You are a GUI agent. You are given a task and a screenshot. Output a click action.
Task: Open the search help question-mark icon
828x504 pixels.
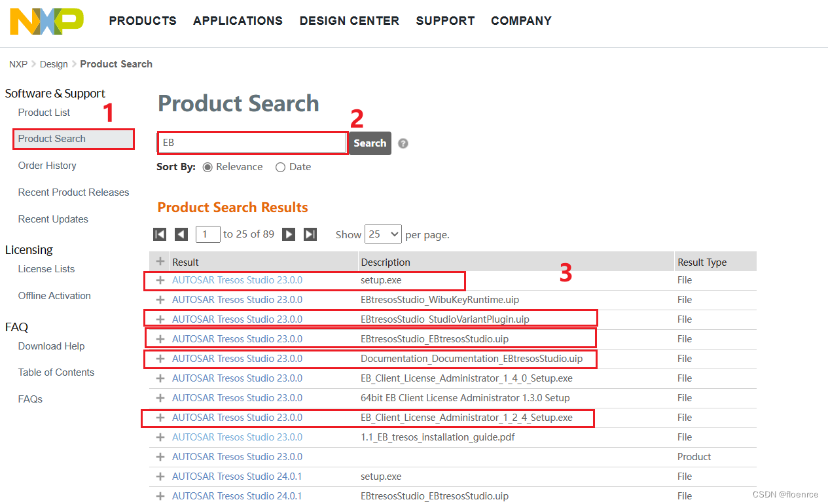click(403, 143)
